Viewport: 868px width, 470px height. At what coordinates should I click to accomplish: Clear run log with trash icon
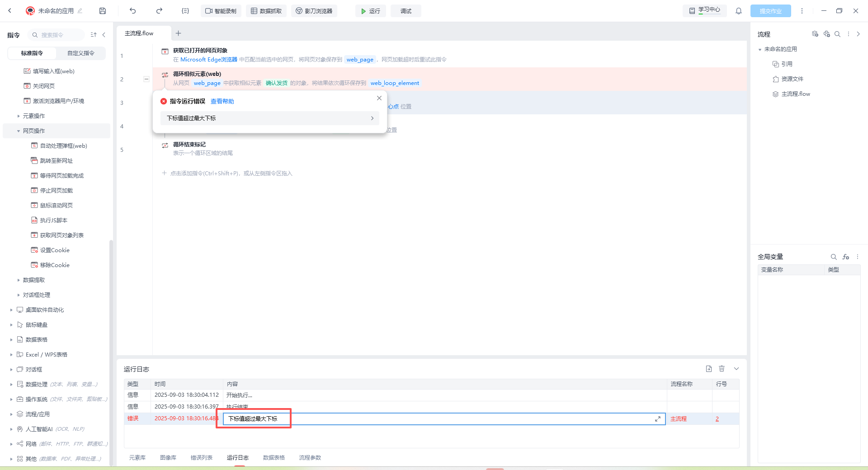[x=722, y=369]
